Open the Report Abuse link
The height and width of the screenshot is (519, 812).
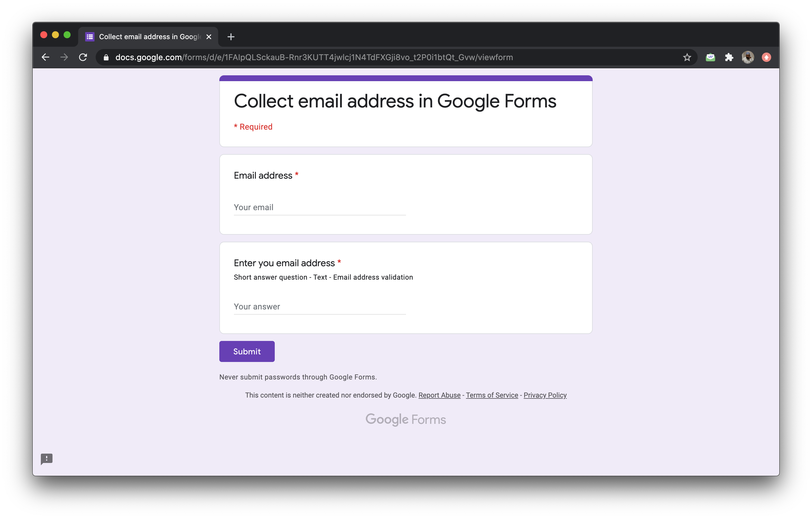[439, 395]
